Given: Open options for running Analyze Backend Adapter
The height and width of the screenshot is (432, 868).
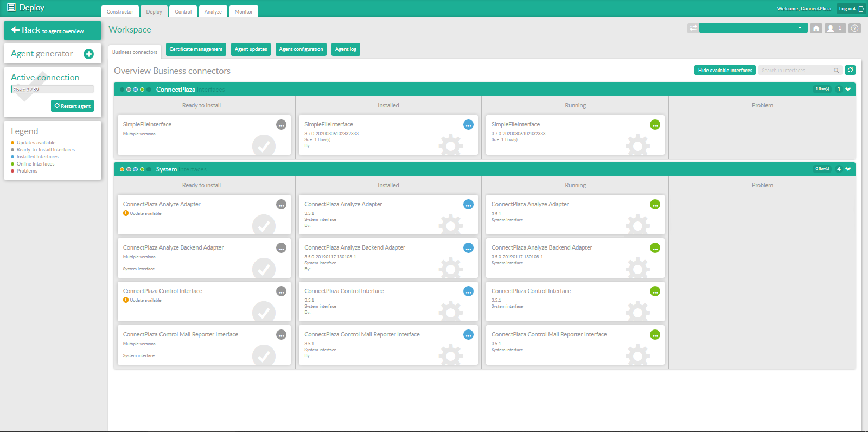Looking at the screenshot, I should pyautogui.click(x=655, y=248).
